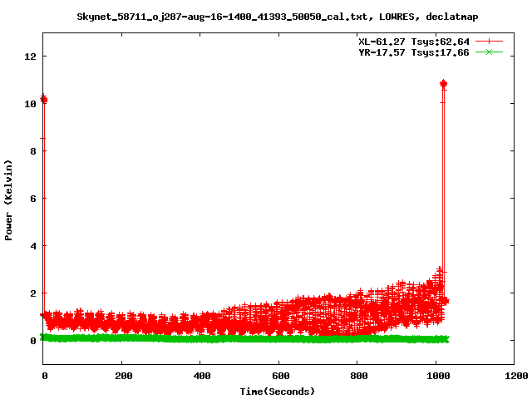This screenshot has width=532, height=399.
Task: Click the x-axis tick label 400
Action: 202,376
